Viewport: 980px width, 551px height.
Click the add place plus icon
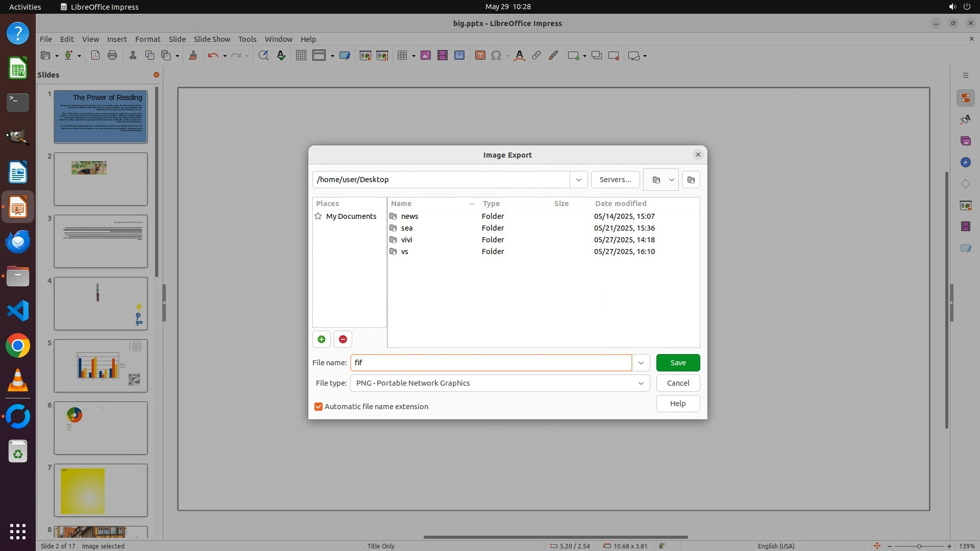pos(322,339)
